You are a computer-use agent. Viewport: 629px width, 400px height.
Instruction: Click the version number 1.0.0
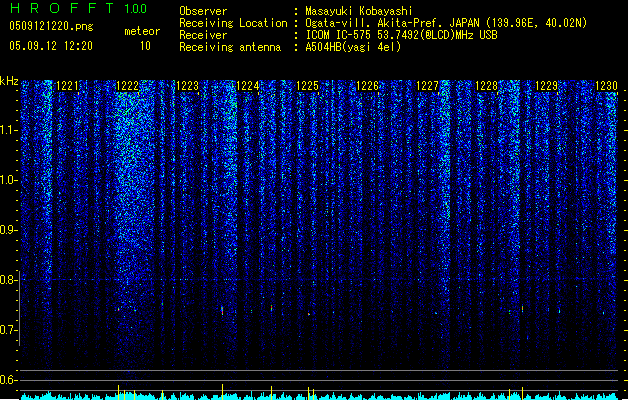coord(135,9)
